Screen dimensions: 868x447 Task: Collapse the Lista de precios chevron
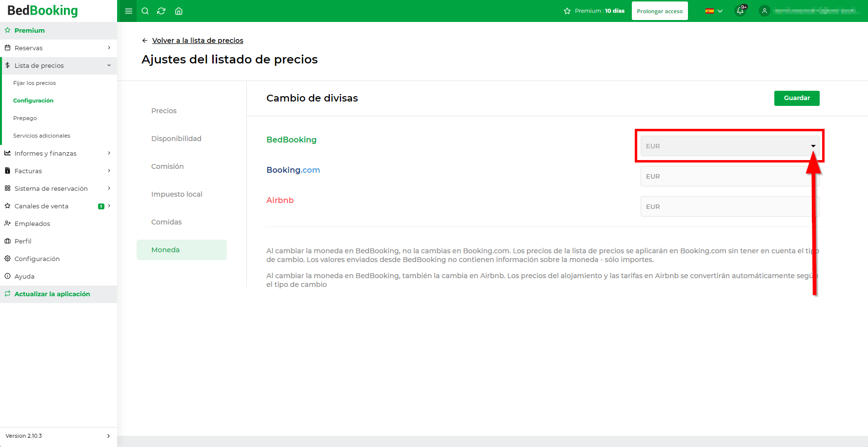pyautogui.click(x=109, y=65)
